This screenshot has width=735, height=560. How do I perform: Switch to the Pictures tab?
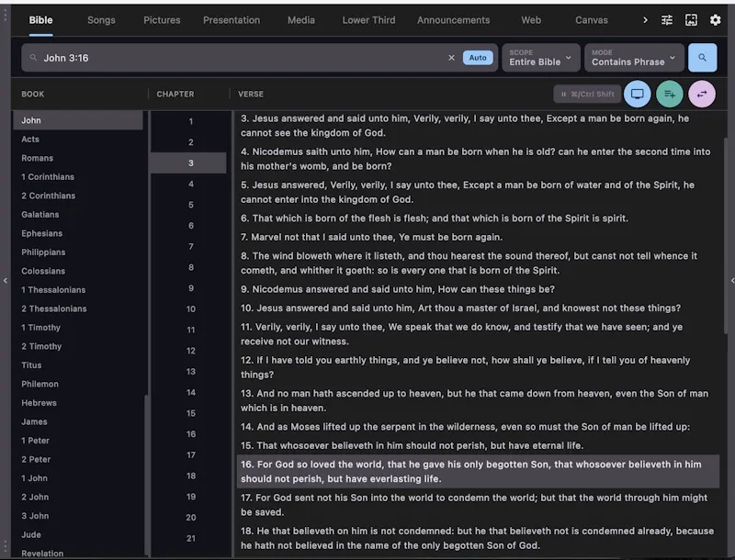tap(162, 20)
